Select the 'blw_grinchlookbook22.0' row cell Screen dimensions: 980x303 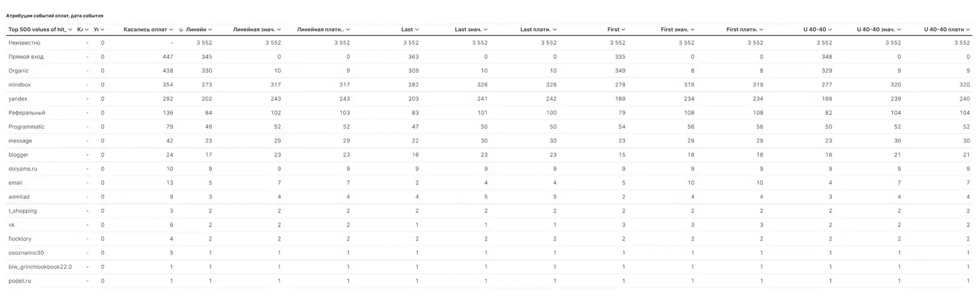coord(40,267)
